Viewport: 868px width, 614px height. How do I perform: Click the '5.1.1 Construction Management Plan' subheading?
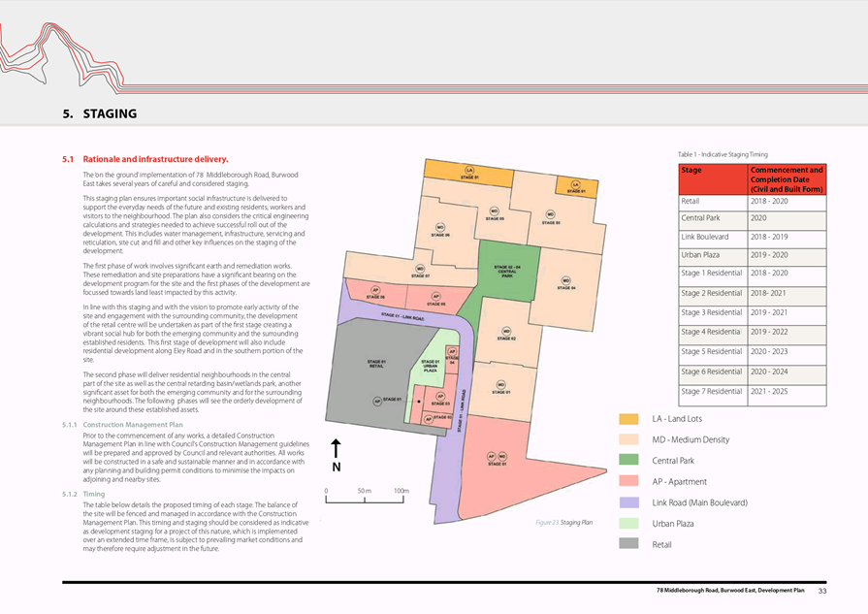122,425
